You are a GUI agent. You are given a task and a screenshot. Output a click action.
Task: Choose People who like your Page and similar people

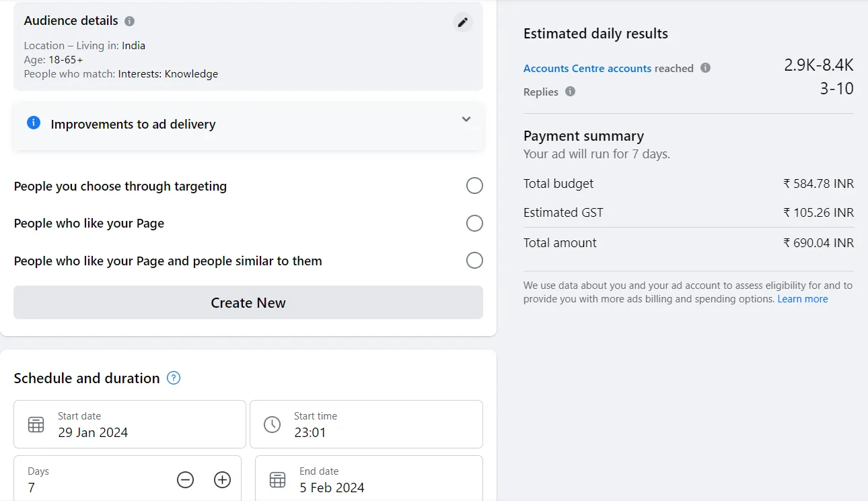[x=474, y=260]
